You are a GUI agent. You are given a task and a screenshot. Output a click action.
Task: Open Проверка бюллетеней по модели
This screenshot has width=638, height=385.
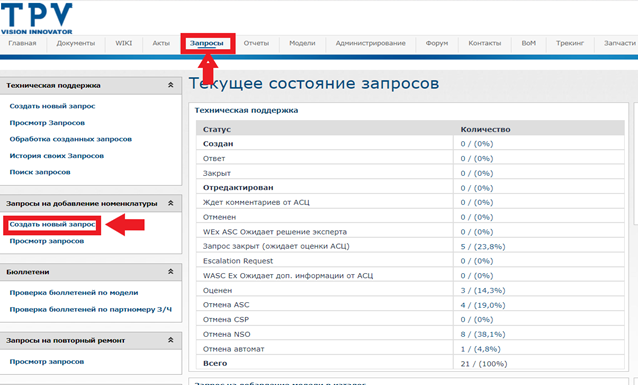point(74,293)
